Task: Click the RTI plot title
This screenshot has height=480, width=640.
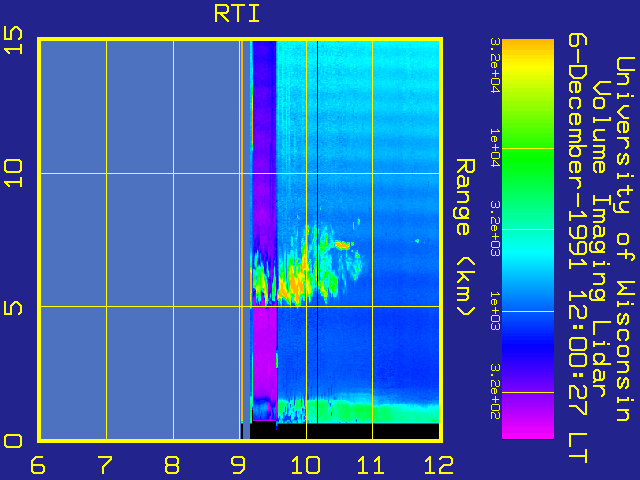Action: point(237,14)
